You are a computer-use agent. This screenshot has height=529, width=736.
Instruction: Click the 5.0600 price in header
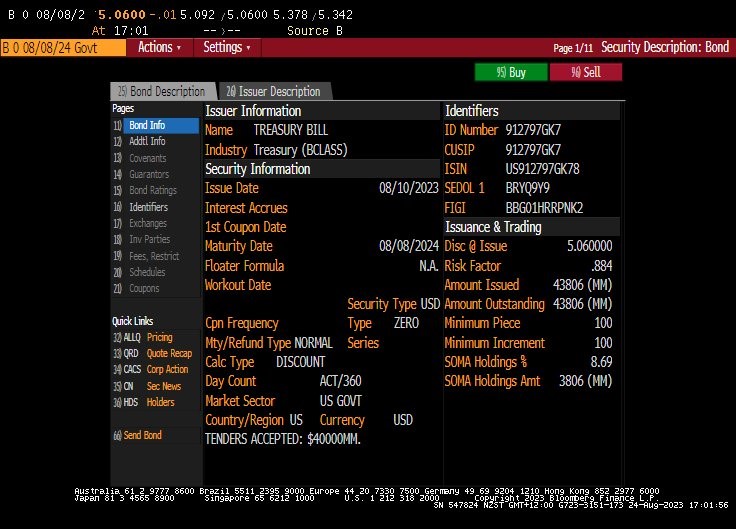point(121,15)
